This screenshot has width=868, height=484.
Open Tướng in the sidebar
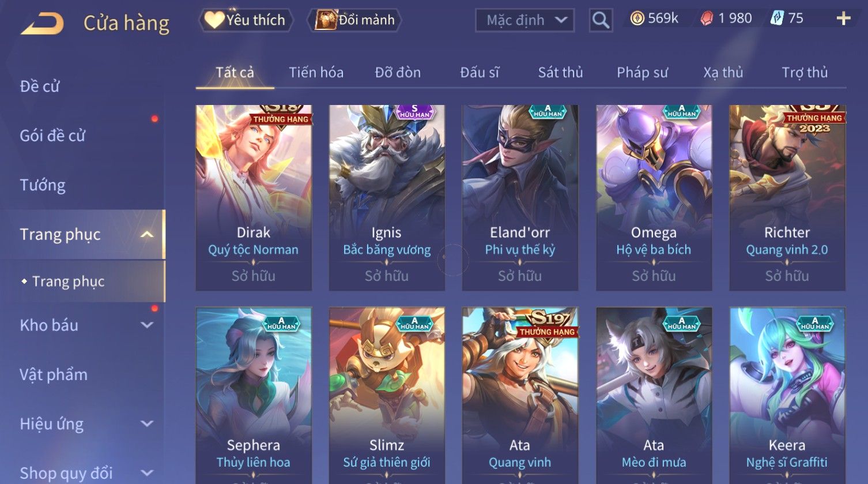(x=43, y=185)
